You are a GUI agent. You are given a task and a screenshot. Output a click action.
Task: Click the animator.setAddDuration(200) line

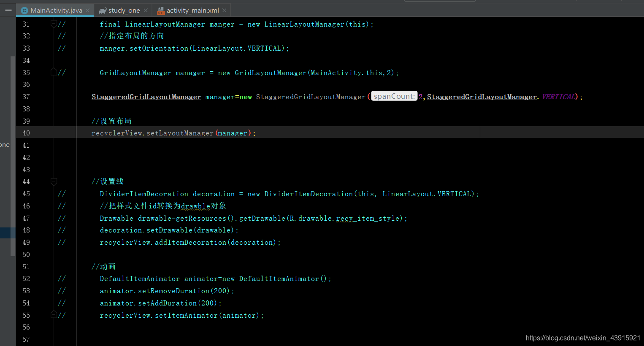(x=160, y=303)
